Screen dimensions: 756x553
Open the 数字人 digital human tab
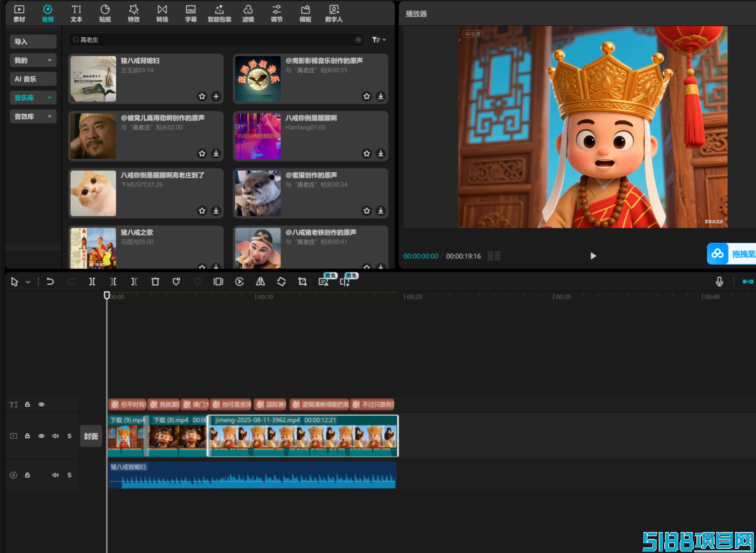pos(334,13)
